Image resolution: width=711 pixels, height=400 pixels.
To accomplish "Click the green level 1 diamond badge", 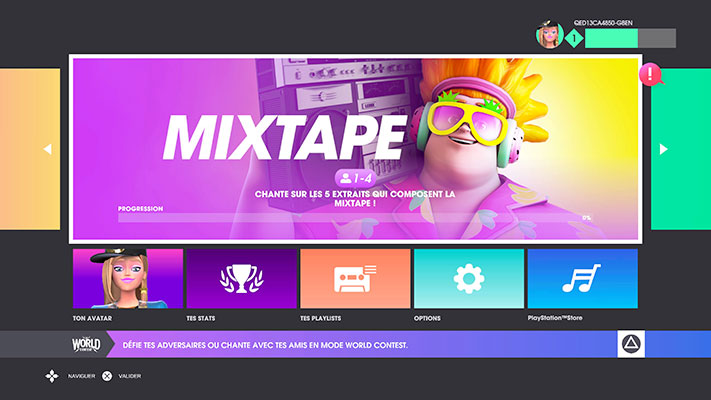I will coord(574,38).
